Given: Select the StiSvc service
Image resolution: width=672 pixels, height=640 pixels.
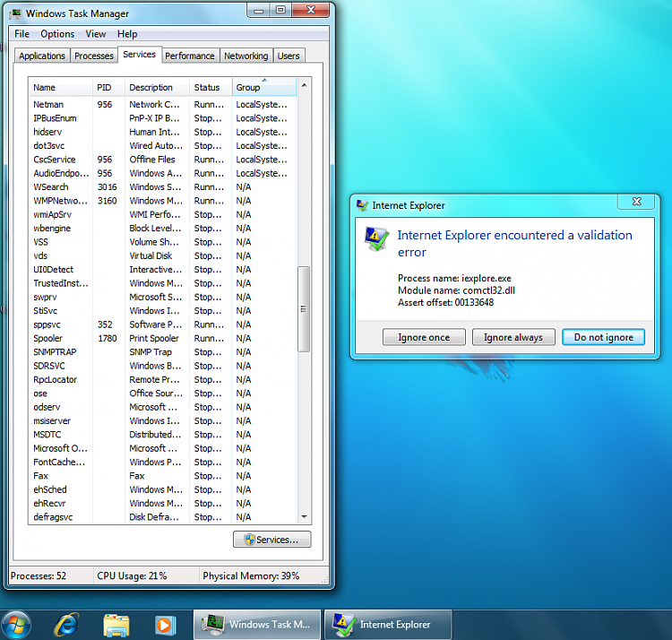Looking at the screenshot, I should [163, 311].
